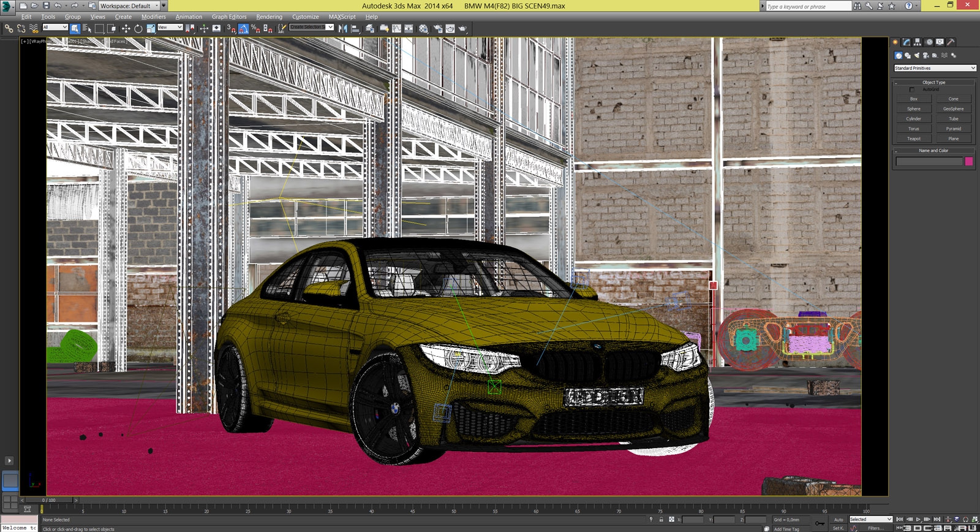Collapse the Object Type rollout
The height and width of the screenshot is (532, 980).
pyautogui.click(x=933, y=82)
